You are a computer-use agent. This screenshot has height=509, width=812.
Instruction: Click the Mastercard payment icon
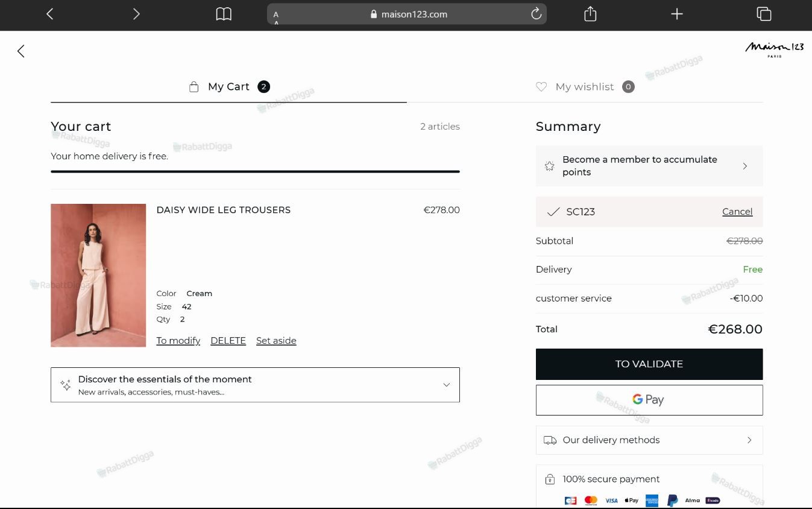(591, 501)
